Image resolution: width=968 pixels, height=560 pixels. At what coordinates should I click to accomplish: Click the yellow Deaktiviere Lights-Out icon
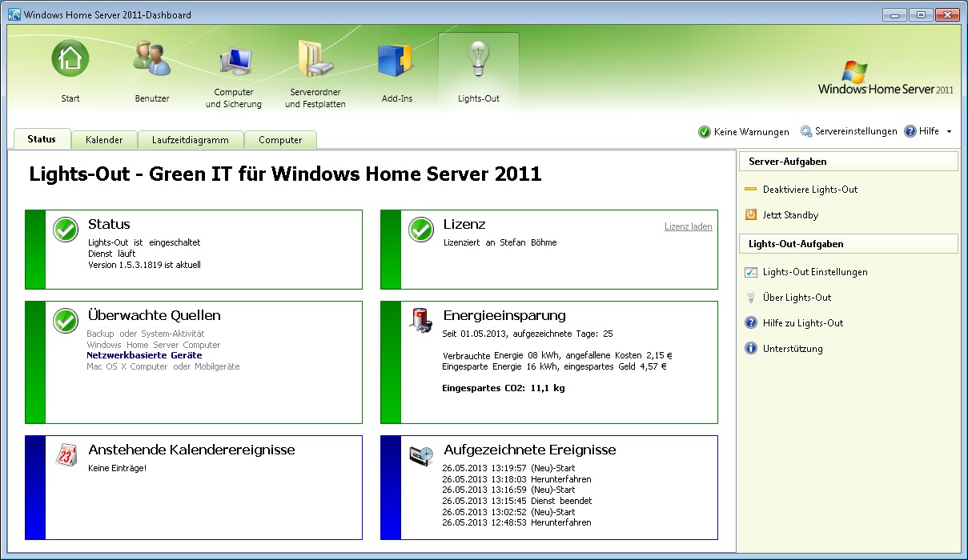(750, 190)
